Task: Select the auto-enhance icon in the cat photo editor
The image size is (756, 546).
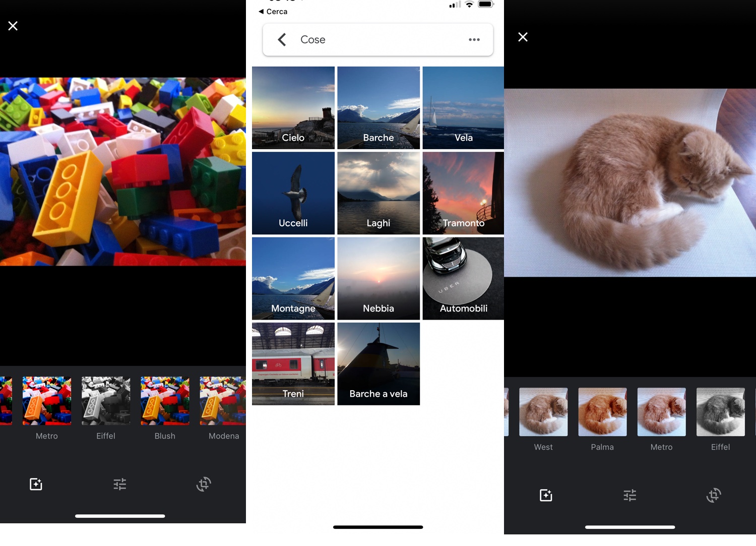Action: point(545,495)
